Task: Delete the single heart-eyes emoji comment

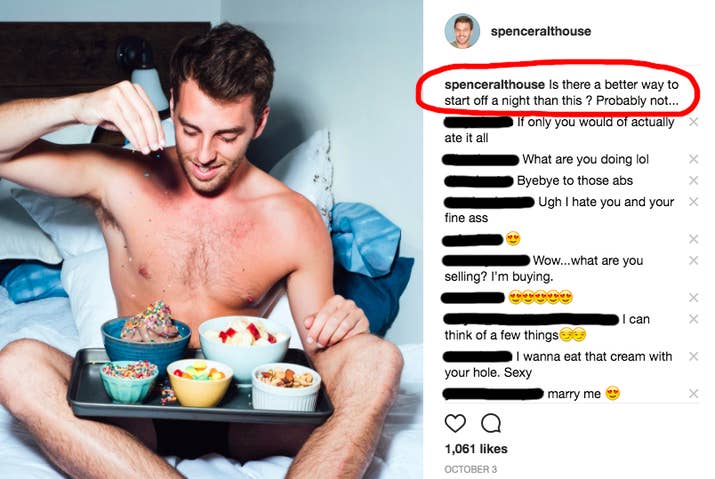Action: 694,239
